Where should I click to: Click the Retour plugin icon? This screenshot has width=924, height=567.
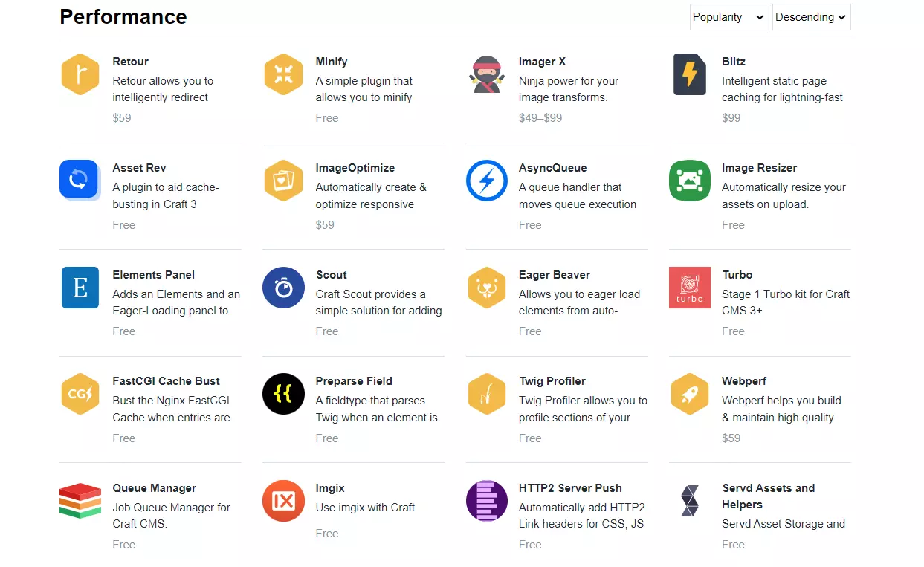pos(80,74)
